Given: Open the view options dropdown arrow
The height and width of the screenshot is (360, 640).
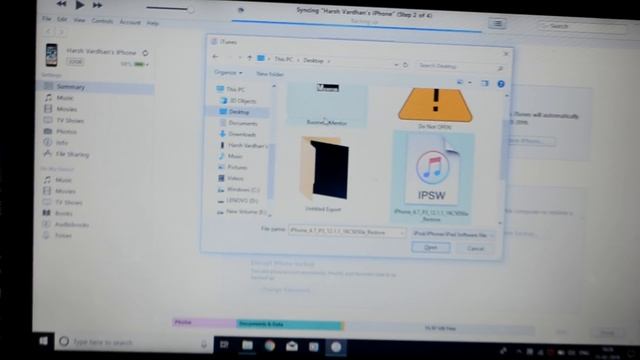Looking at the screenshot, I should (x=470, y=83).
